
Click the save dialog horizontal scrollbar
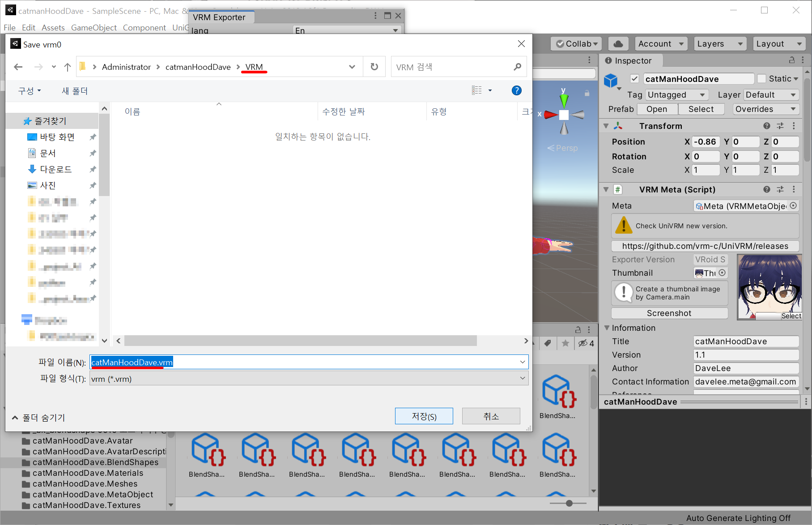click(x=300, y=341)
